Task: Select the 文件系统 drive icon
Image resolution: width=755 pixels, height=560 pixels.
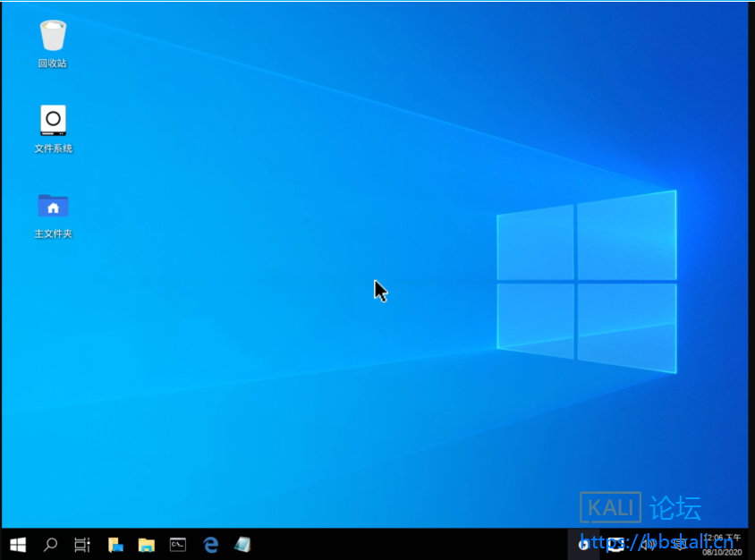Action: tap(53, 120)
